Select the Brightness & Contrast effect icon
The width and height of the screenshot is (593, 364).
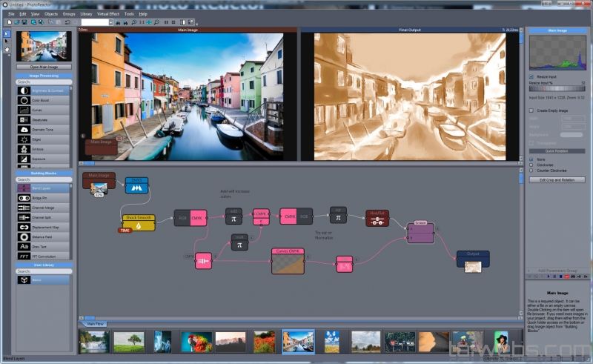tap(24, 90)
